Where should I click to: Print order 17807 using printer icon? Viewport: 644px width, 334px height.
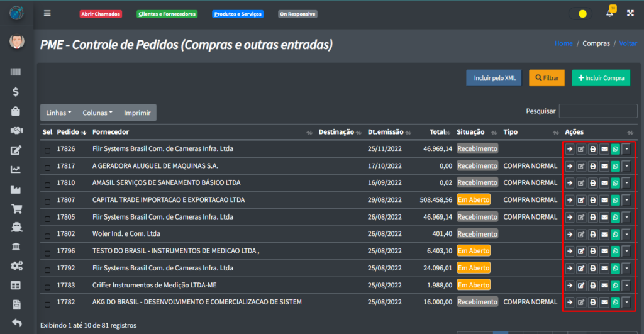point(592,200)
